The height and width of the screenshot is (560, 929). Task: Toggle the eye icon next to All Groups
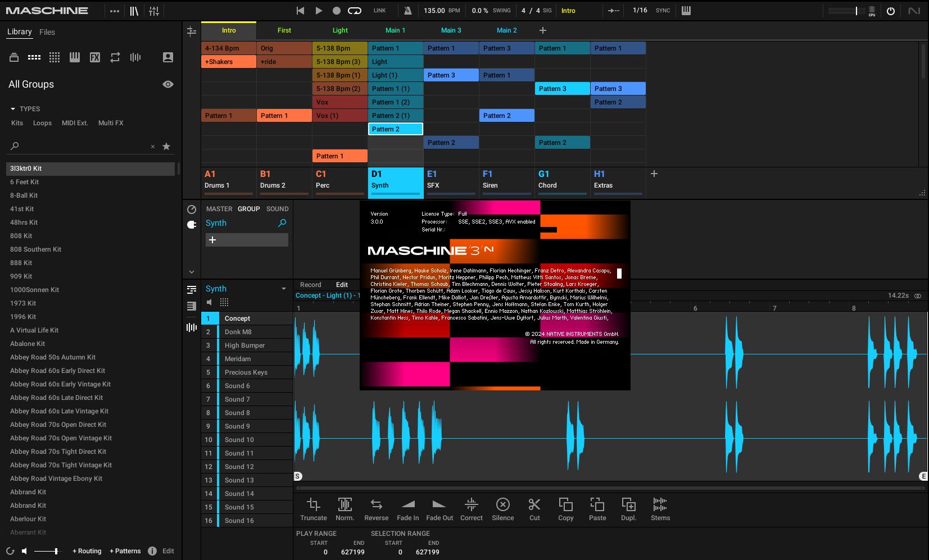coord(168,84)
